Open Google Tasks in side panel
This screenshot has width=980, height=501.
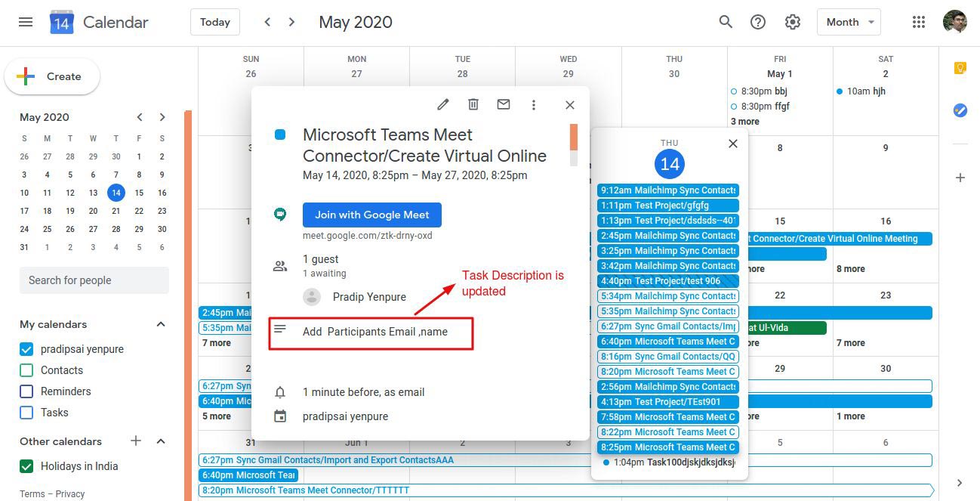pyautogui.click(x=960, y=110)
